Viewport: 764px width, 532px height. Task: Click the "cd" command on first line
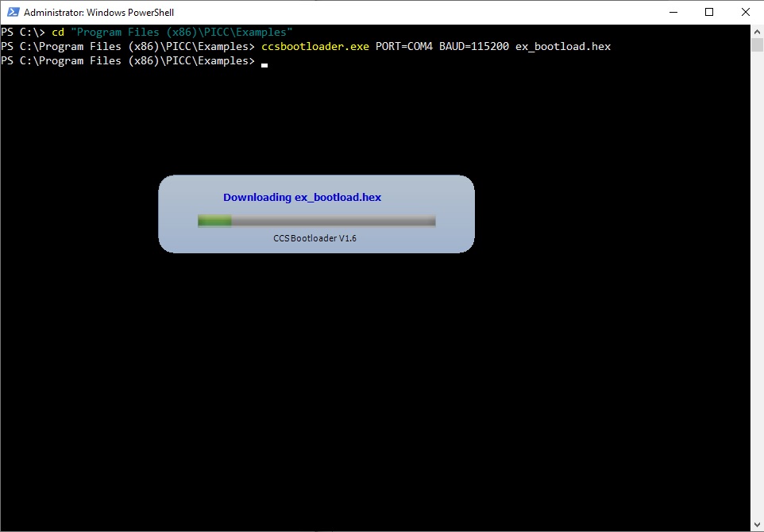point(58,32)
